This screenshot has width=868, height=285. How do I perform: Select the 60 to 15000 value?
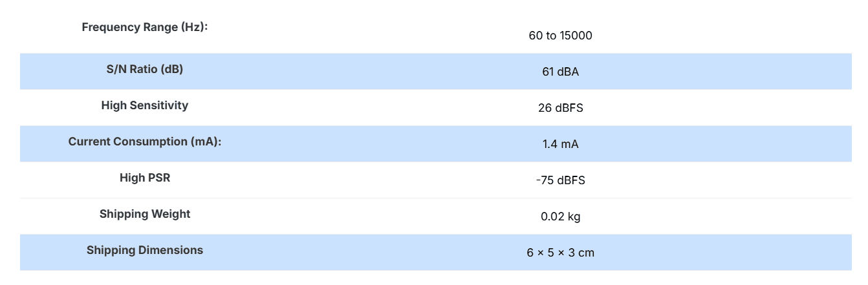(x=560, y=36)
